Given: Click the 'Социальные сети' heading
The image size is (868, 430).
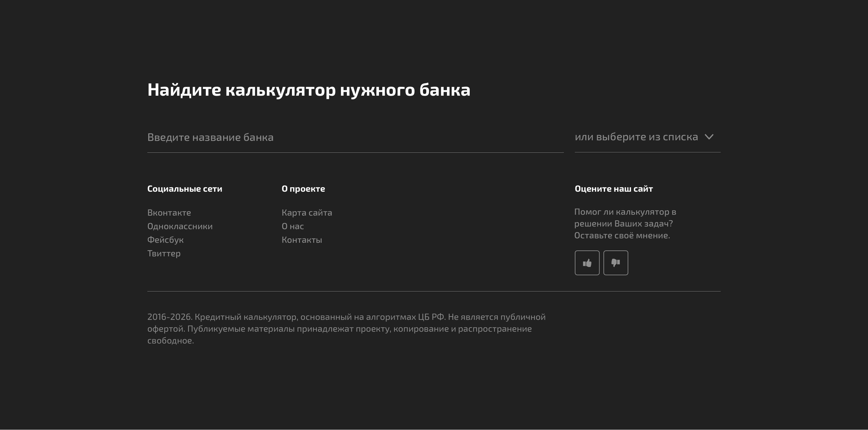Looking at the screenshot, I should click(185, 189).
